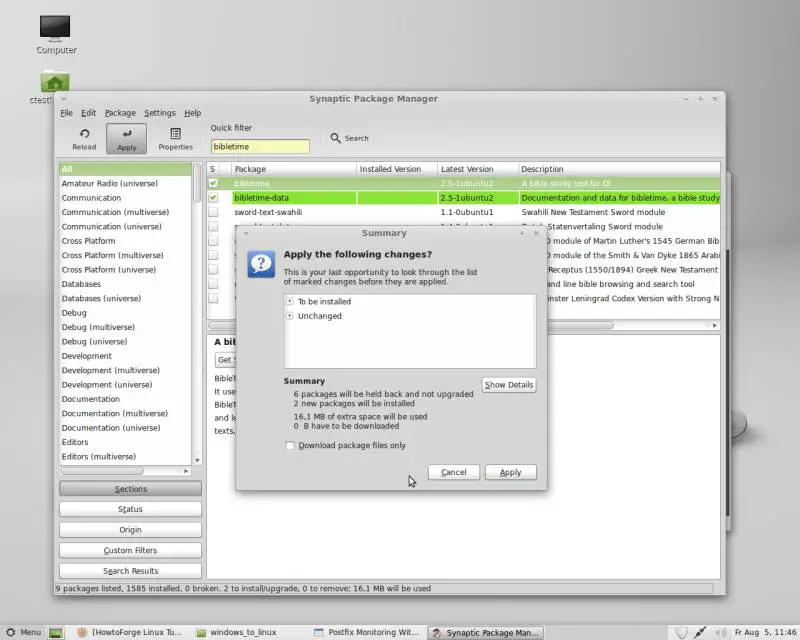Click the clock showing Fr Aug 5, 11:46
The width and height of the screenshot is (800, 640).
tap(765, 632)
